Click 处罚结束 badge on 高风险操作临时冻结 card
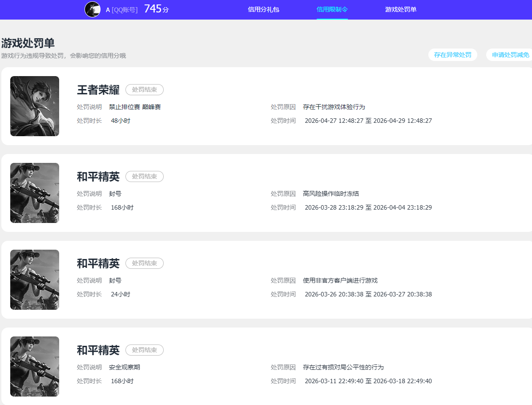Viewport: 532px width, 405px height. pyautogui.click(x=145, y=177)
